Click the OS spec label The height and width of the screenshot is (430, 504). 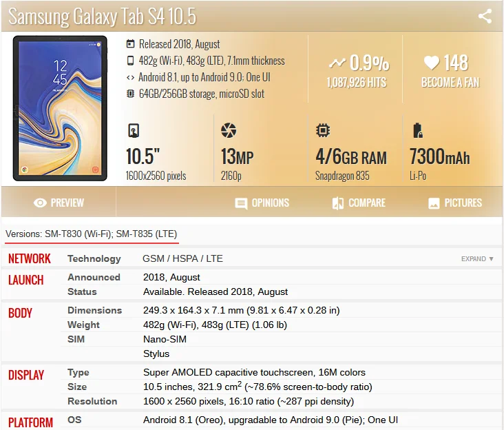(x=74, y=420)
